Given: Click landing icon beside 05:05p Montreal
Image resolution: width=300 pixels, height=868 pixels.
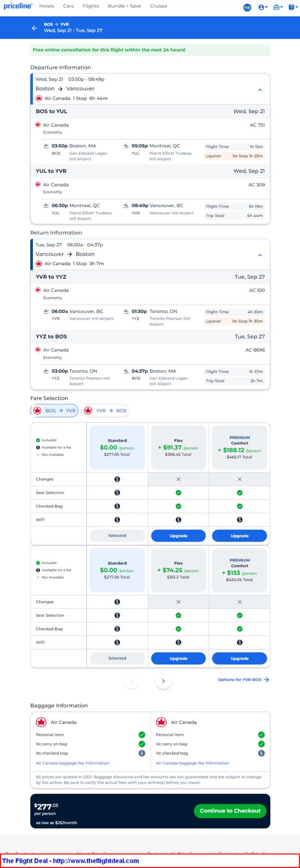Looking at the screenshot, I should pyautogui.click(x=126, y=146).
